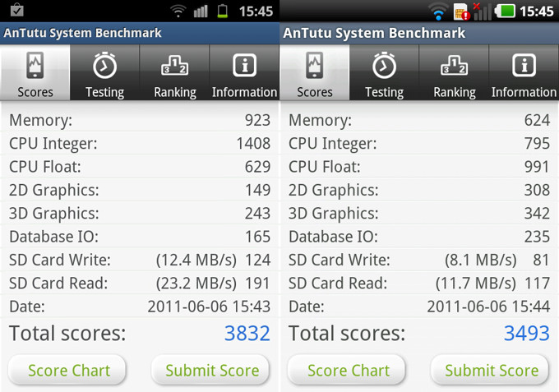Tap left phone signal bars icon

(201, 11)
